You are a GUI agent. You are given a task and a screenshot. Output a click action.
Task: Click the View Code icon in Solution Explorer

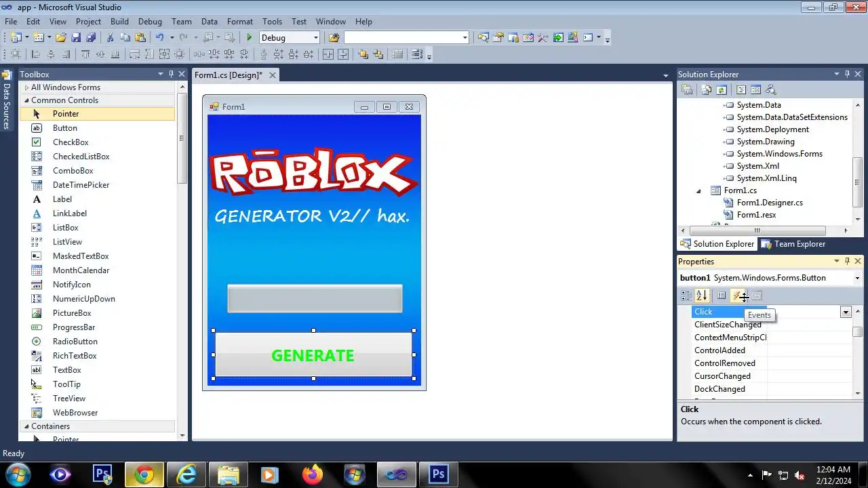pyautogui.click(x=741, y=89)
